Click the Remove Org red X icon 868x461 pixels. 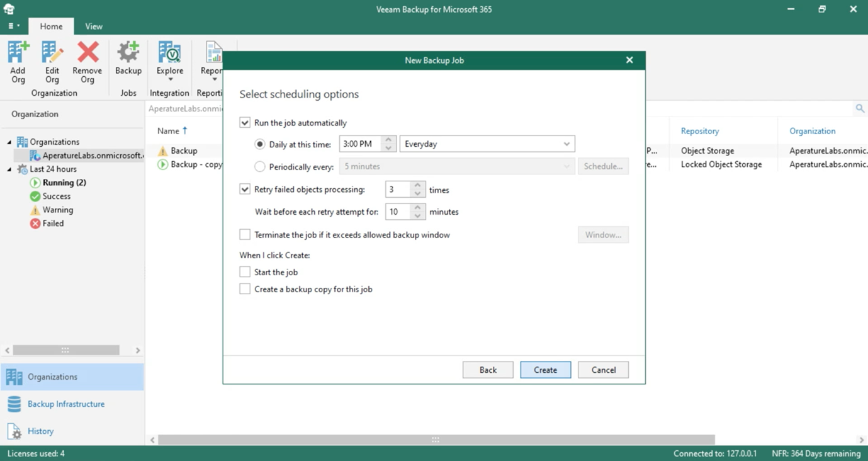(x=87, y=53)
